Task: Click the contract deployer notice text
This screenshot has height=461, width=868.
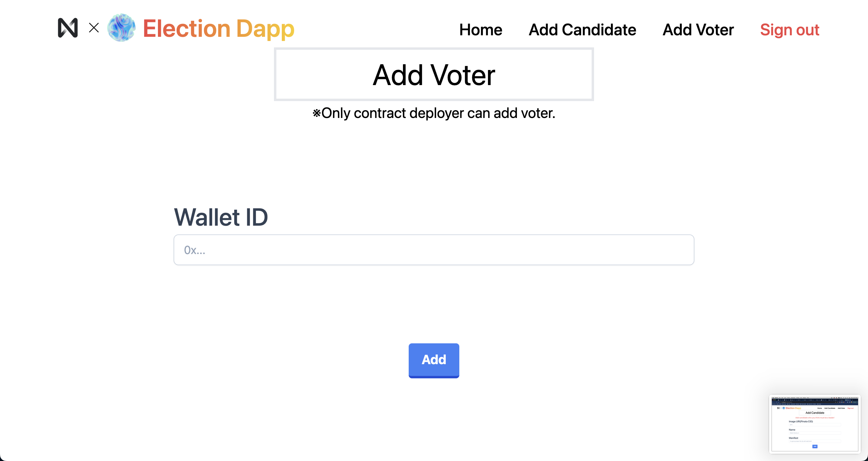Action: [434, 113]
